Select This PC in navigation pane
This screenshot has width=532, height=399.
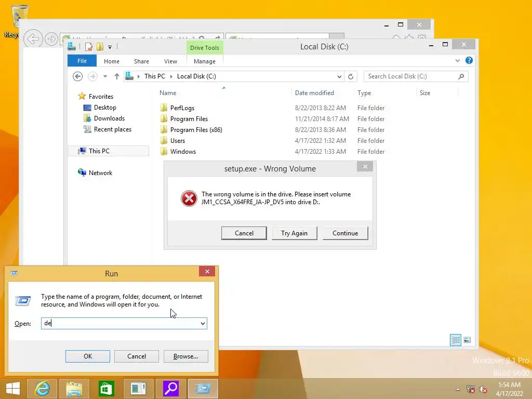point(99,151)
